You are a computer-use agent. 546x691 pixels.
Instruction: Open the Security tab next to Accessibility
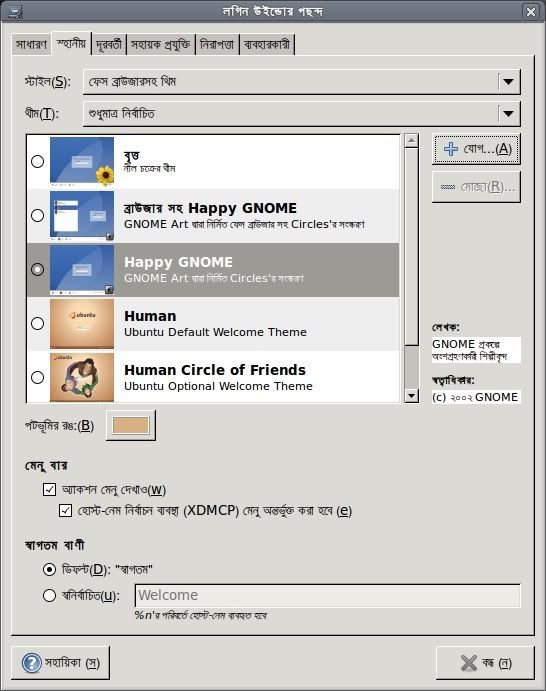(x=217, y=45)
